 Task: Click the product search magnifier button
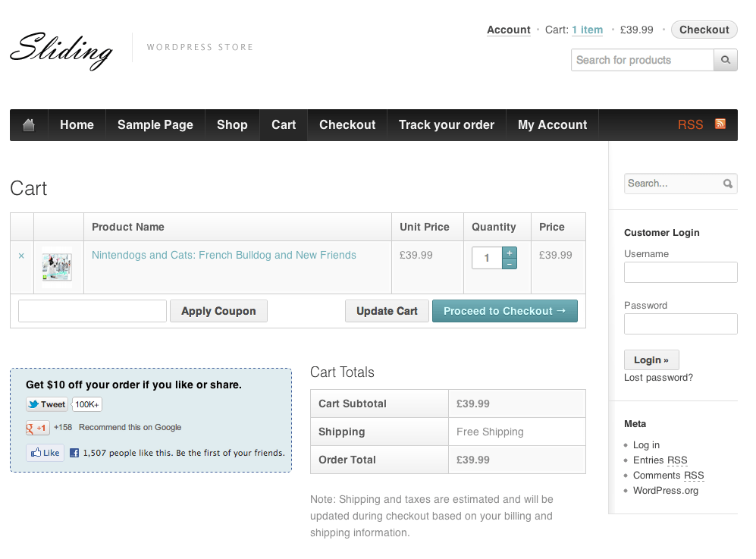pos(725,60)
